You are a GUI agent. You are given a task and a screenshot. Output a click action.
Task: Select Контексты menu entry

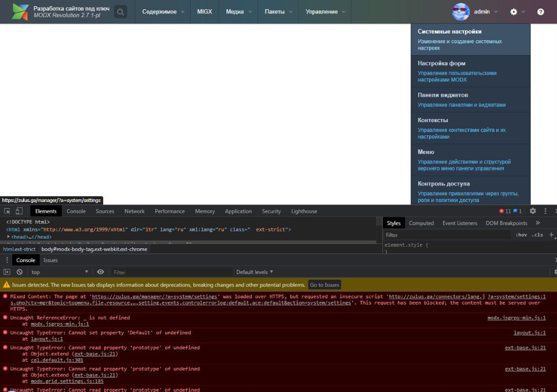(470, 128)
